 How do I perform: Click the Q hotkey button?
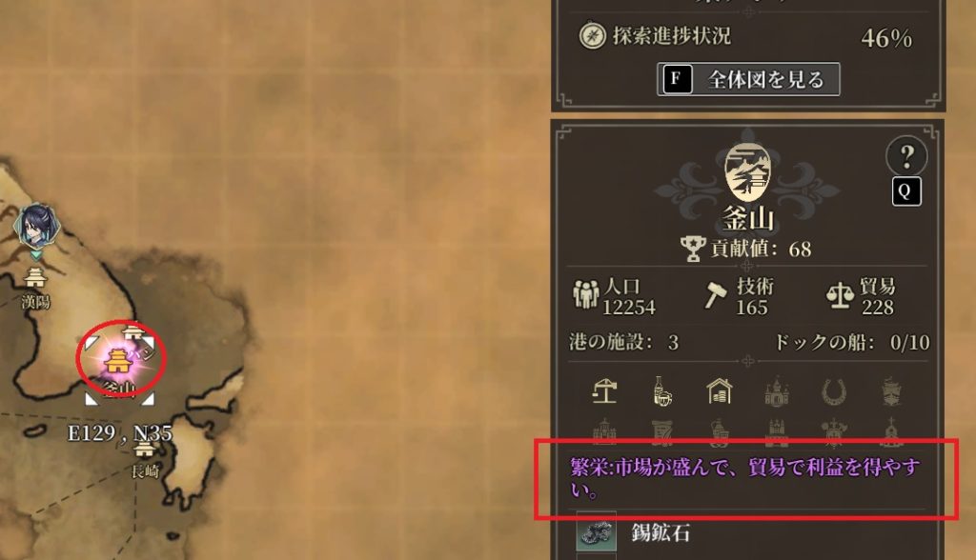tap(906, 191)
